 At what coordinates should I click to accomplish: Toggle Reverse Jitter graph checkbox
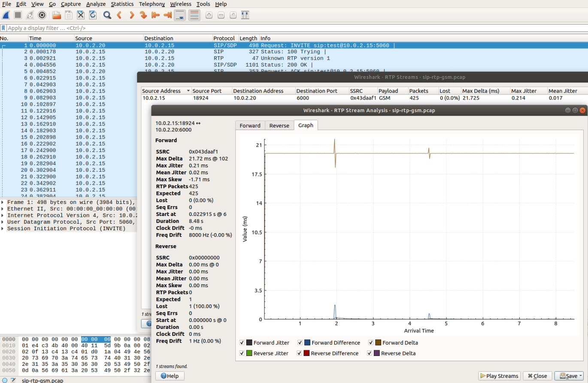tap(242, 353)
